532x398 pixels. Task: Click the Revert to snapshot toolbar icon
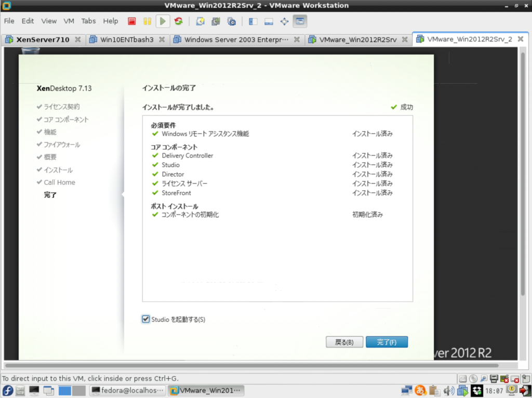(216, 21)
